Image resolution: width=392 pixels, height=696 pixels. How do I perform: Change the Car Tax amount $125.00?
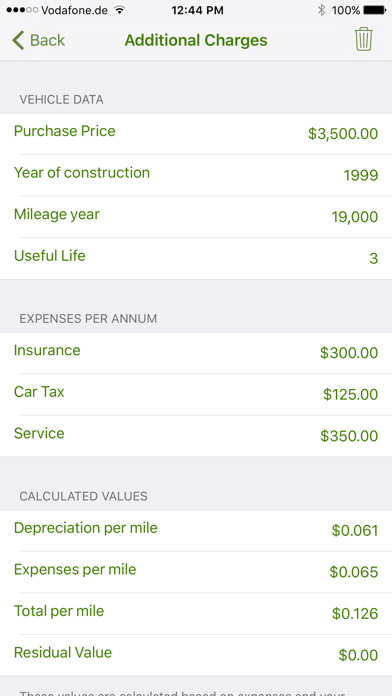point(350,395)
